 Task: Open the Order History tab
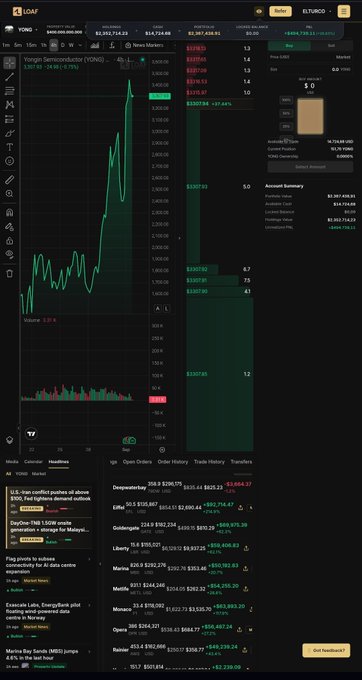coord(173,462)
